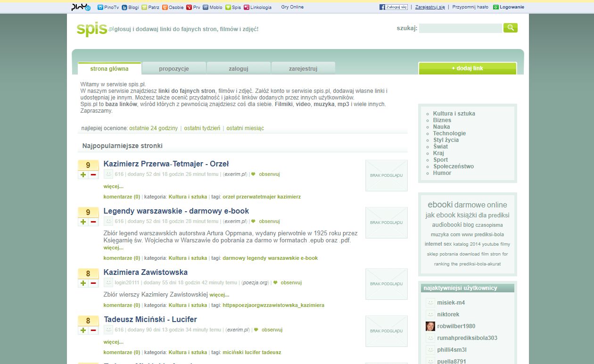This screenshot has height=364, width=594.
Task: Filter by ostatni tydzień
Action: pos(202,128)
